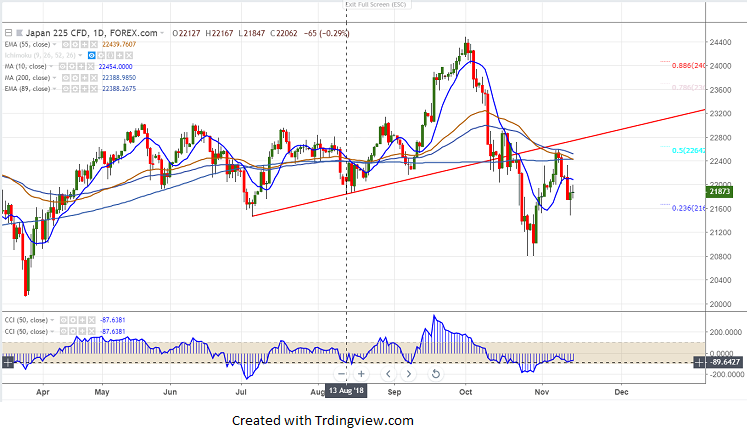Open the MA (200, close) dropdown arrow
This screenshot has width=747, height=431.
(54, 78)
